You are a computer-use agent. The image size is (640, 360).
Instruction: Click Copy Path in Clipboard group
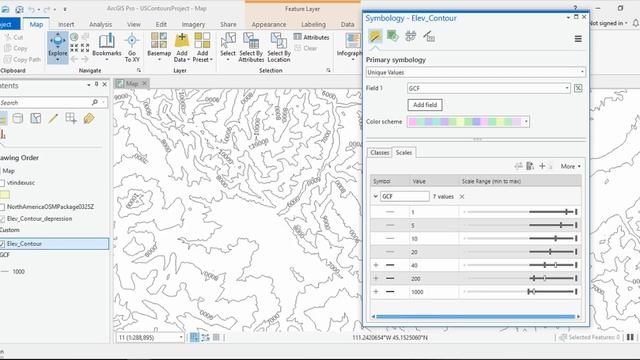coord(22,60)
